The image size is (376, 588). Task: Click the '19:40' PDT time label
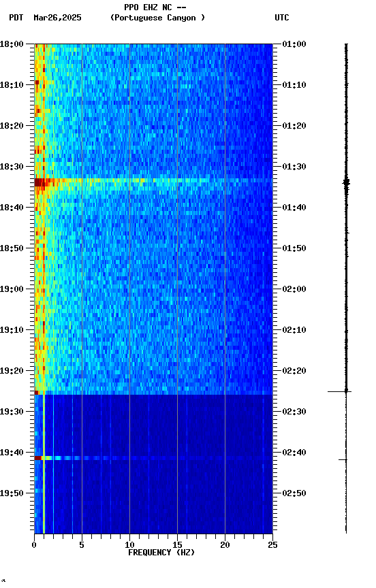point(12,453)
